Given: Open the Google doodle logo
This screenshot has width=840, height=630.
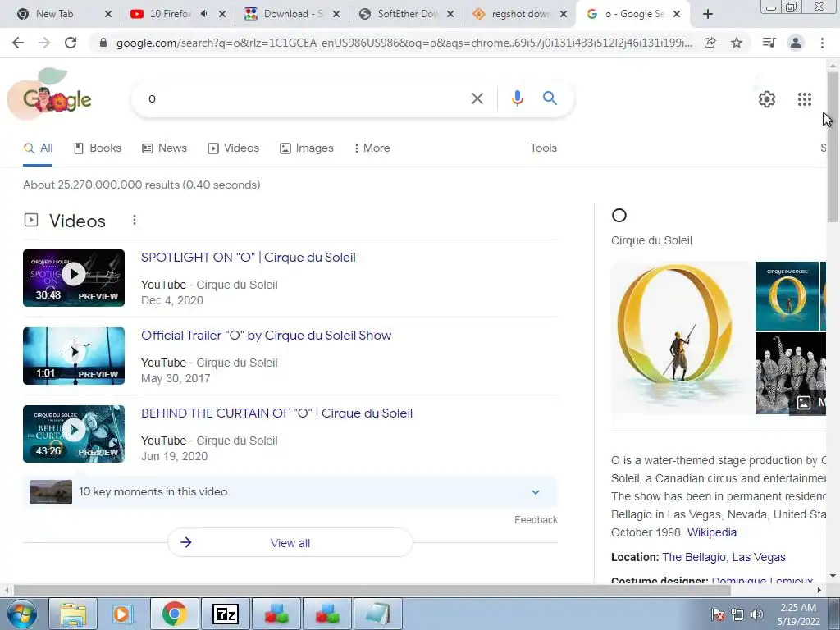Looking at the screenshot, I should point(50,95).
